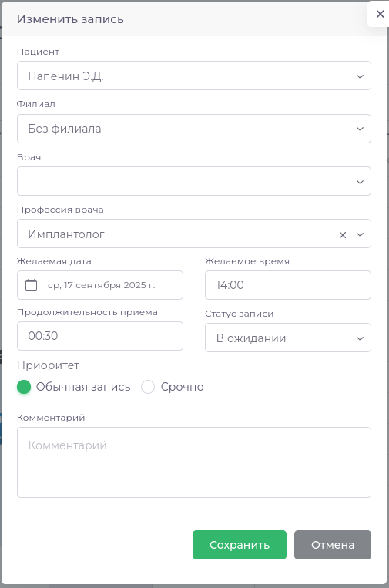This screenshot has width=389, height=588.
Task: Select the Обычная запись radio button
Action: coord(24,387)
